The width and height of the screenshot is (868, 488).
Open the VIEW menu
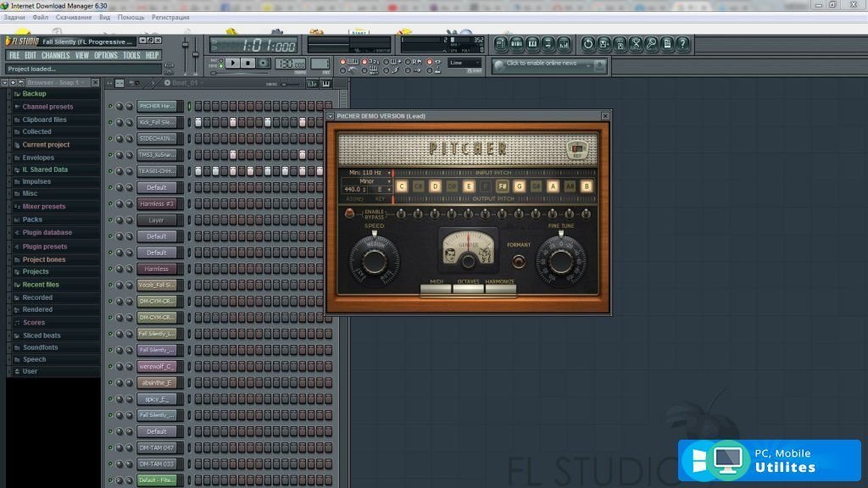[82, 55]
